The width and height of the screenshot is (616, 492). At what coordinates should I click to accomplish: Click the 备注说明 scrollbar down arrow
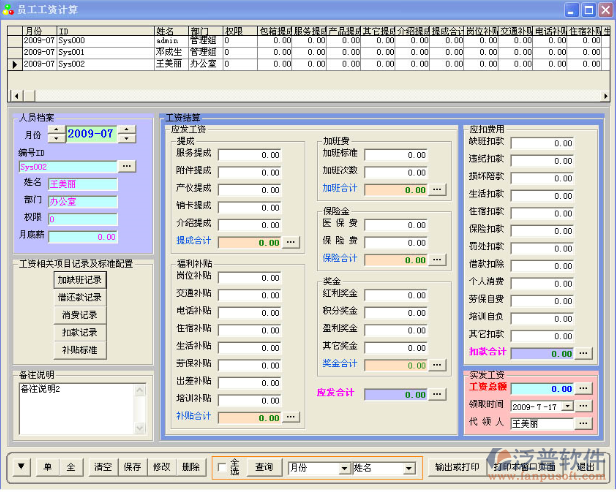click(141, 426)
